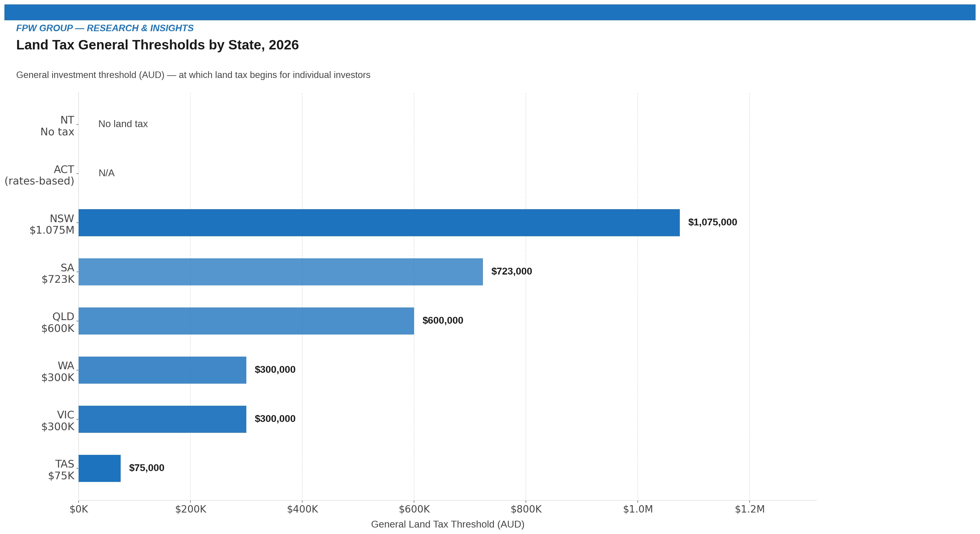This screenshot has width=980, height=534.
Task: Click the "No land tax" annotation
Action: (x=123, y=124)
